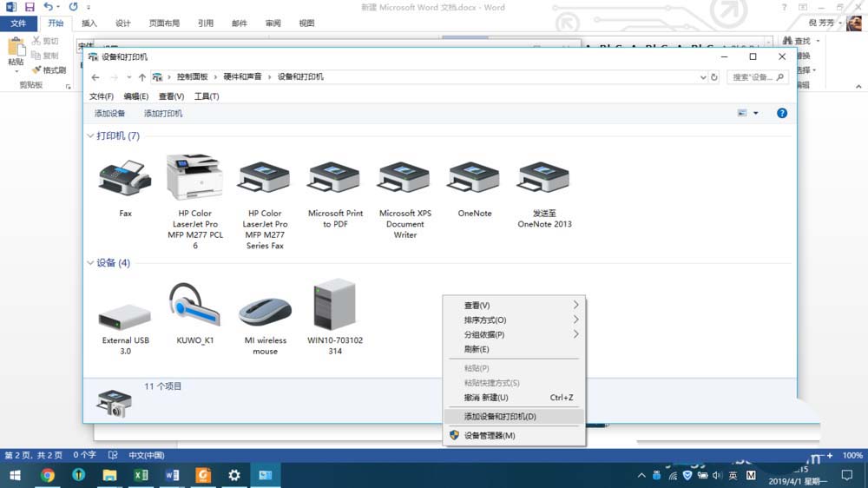Open the view options dropdown arrow

tap(756, 114)
